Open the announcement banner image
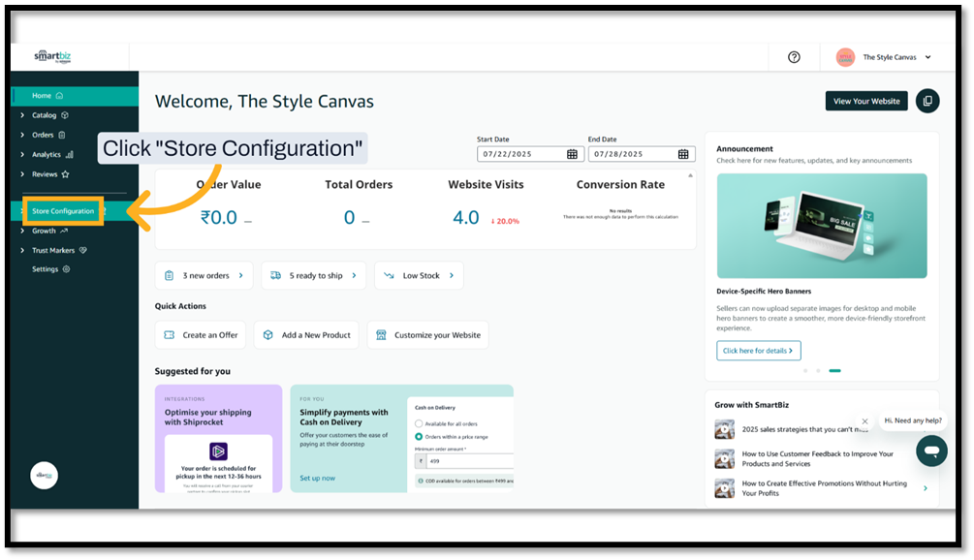The height and width of the screenshot is (560, 974). click(821, 226)
